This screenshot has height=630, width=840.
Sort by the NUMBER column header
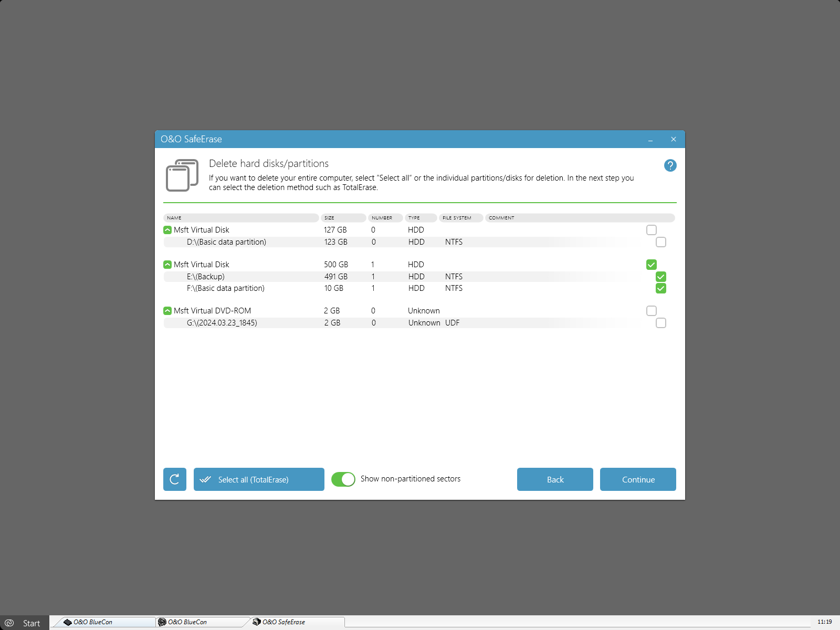(385, 218)
